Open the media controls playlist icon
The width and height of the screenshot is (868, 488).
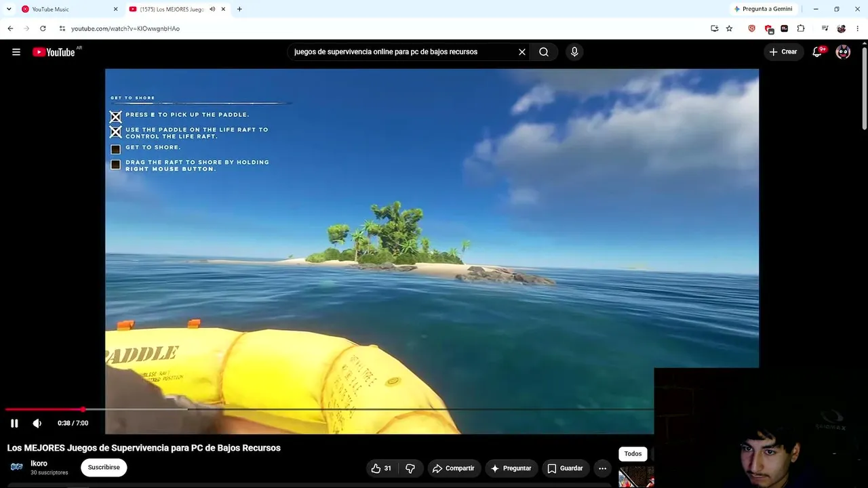pos(825,28)
